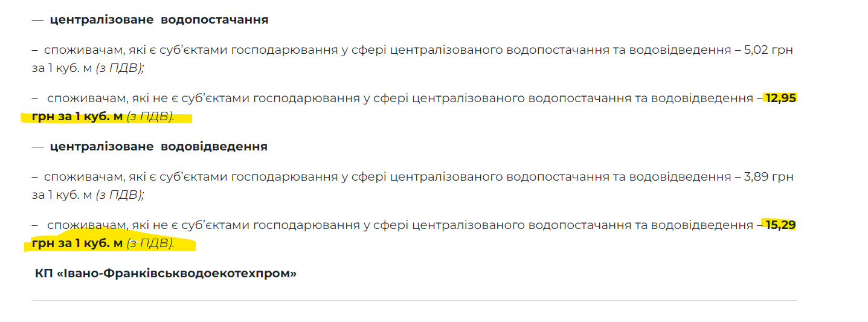Click highlighted '(з ПДВ).' after the 12,95 tariff

tap(150, 117)
